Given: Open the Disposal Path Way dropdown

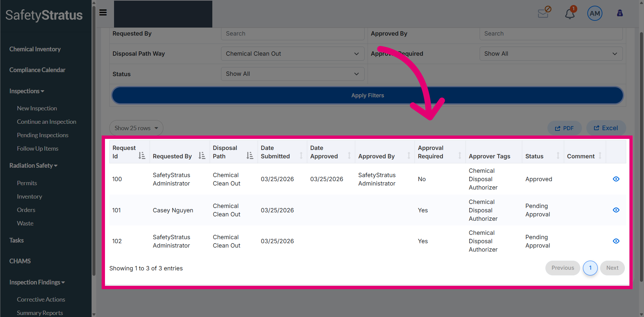Looking at the screenshot, I should [x=292, y=54].
